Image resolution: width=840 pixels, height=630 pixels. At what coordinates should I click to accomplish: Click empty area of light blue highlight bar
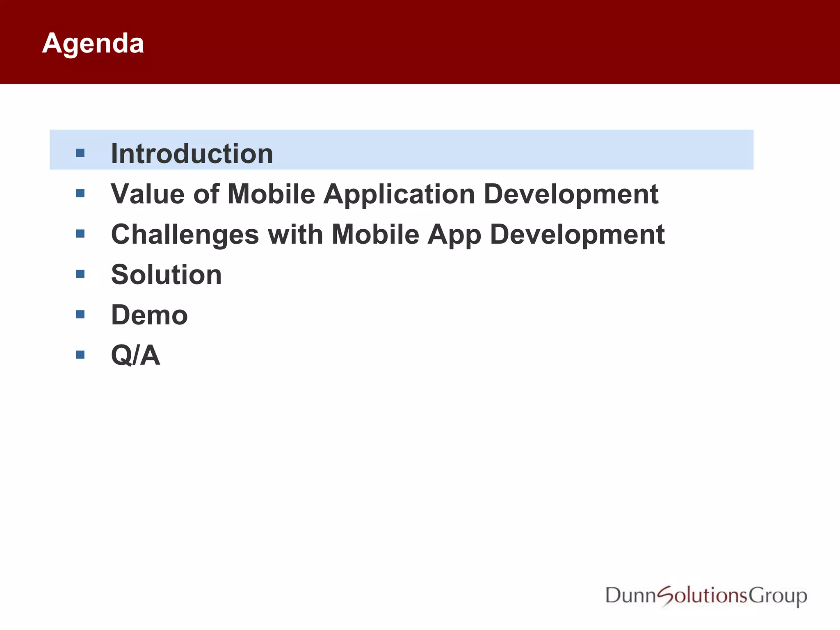tap(513, 150)
